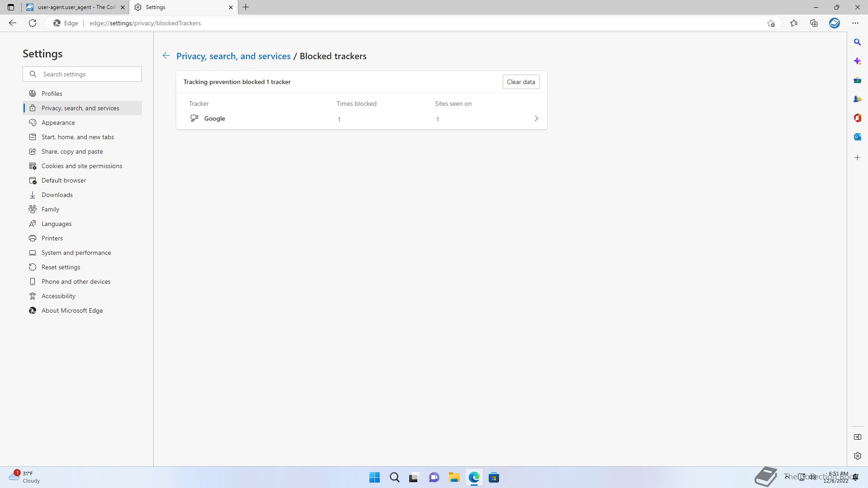
Task: Open the Profiles settings section
Action: 52,94
